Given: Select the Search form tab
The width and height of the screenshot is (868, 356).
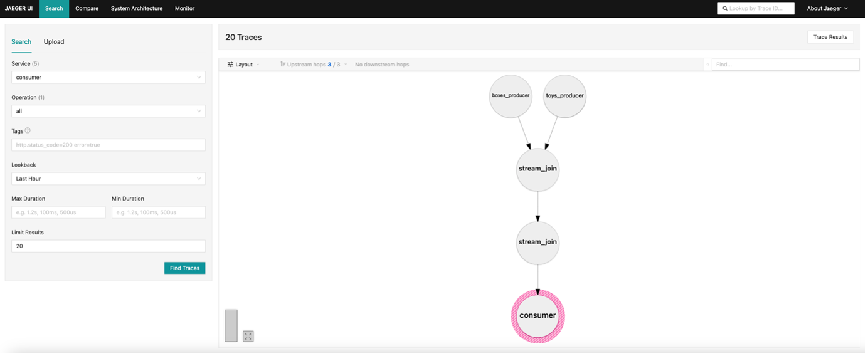Looking at the screenshot, I should tap(21, 42).
